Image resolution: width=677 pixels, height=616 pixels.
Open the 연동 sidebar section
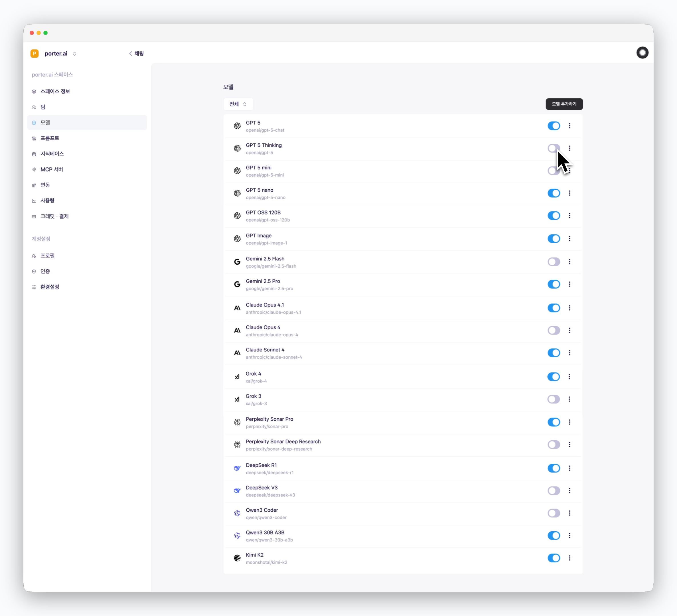tap(87, 185)
